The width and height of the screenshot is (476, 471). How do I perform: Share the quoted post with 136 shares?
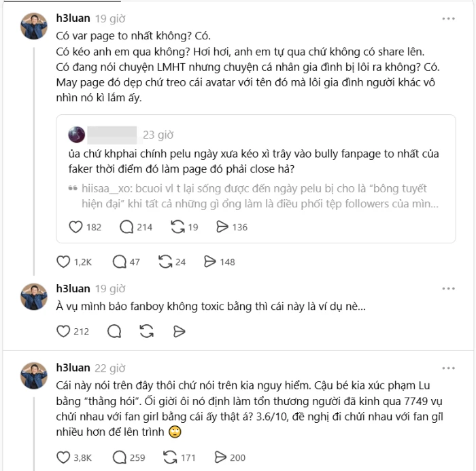(222, 227)
